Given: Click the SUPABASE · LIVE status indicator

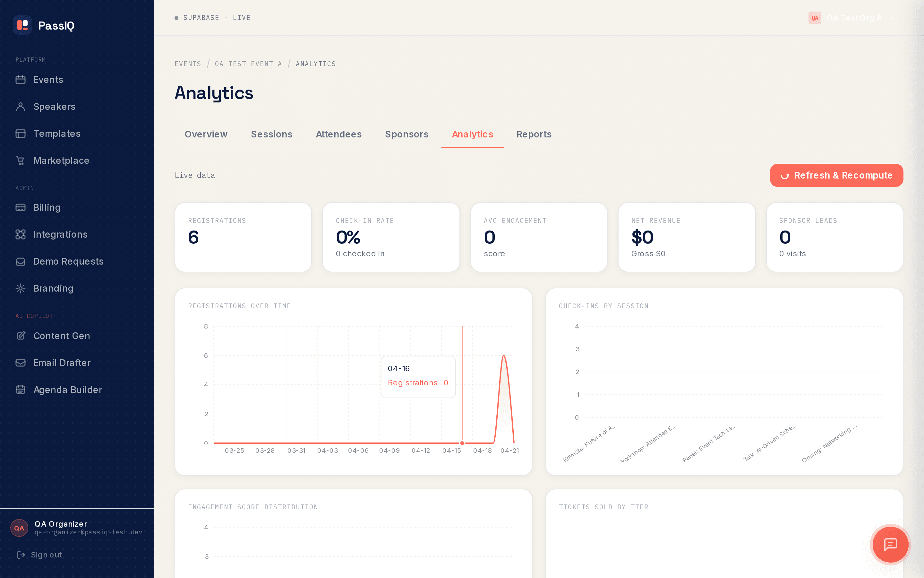Looking at the screenshot, I should 212,18.
